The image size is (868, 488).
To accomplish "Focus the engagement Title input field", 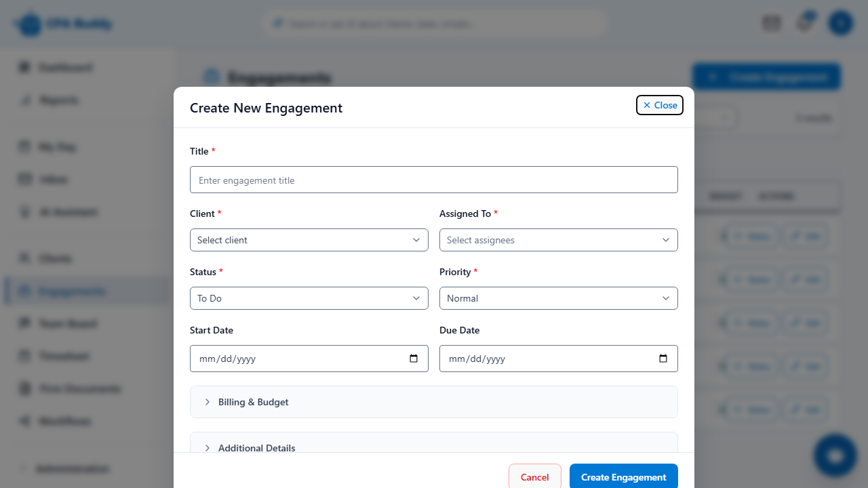I will [434, 180].
